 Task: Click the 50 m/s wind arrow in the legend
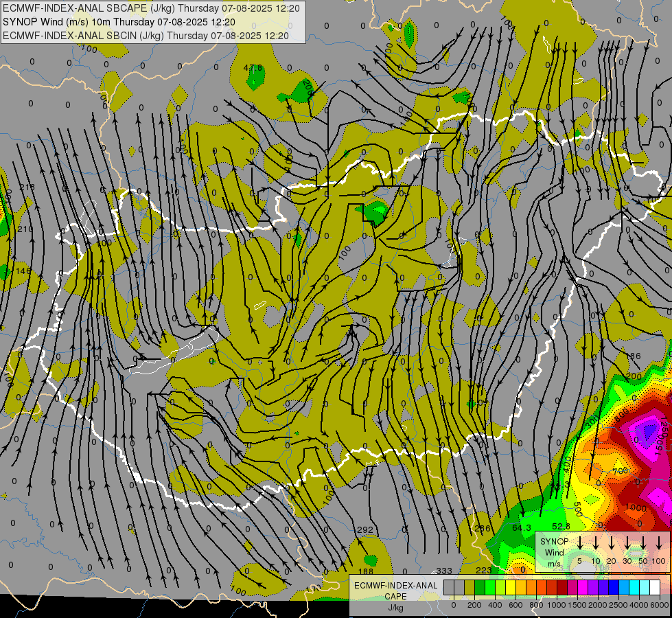(x=643, y=542)
